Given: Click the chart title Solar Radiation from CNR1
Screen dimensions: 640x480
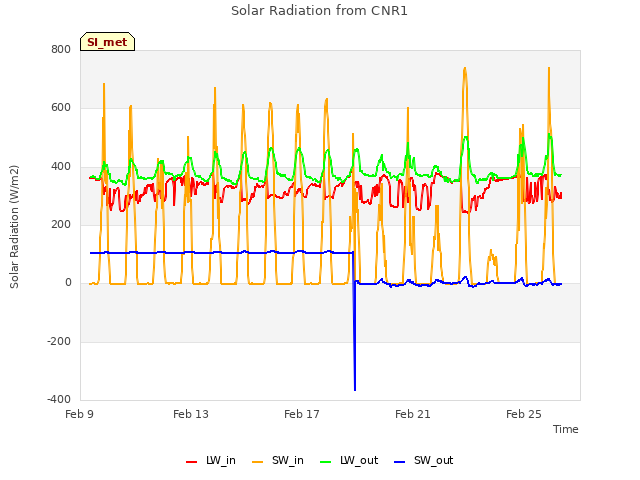Looking at the screenshot, I should (319, 11).
